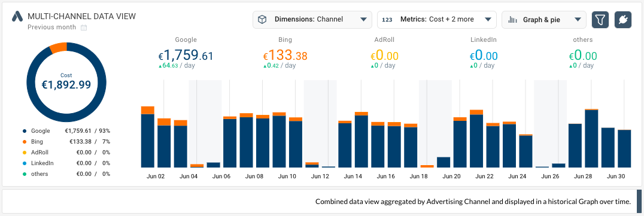644x216 pixels.
Task: Click the dark scrollbar handle beside description
Action: pyautogui.click(x=639, y=201)
